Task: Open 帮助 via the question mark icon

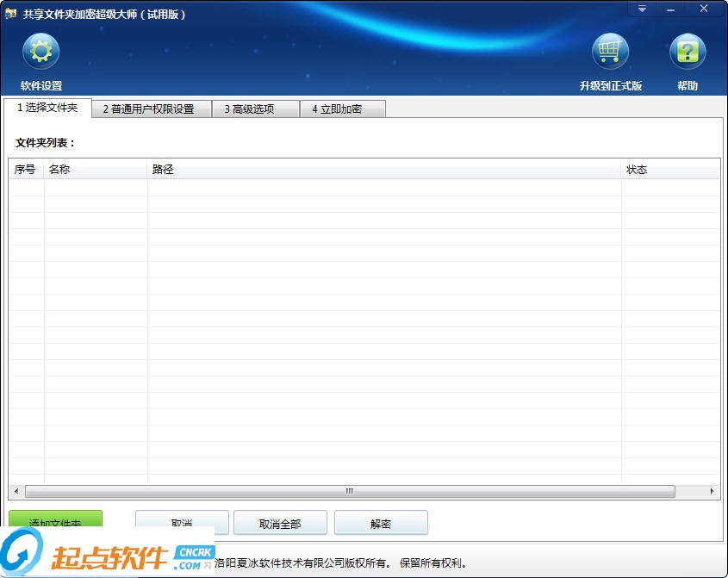Action: (687, 51)
